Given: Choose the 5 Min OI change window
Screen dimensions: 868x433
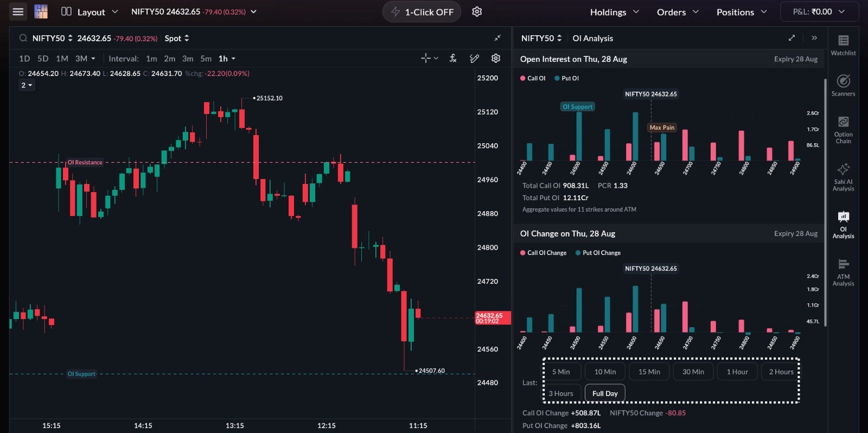Looking at the screenshot, I should click(561, 372).
